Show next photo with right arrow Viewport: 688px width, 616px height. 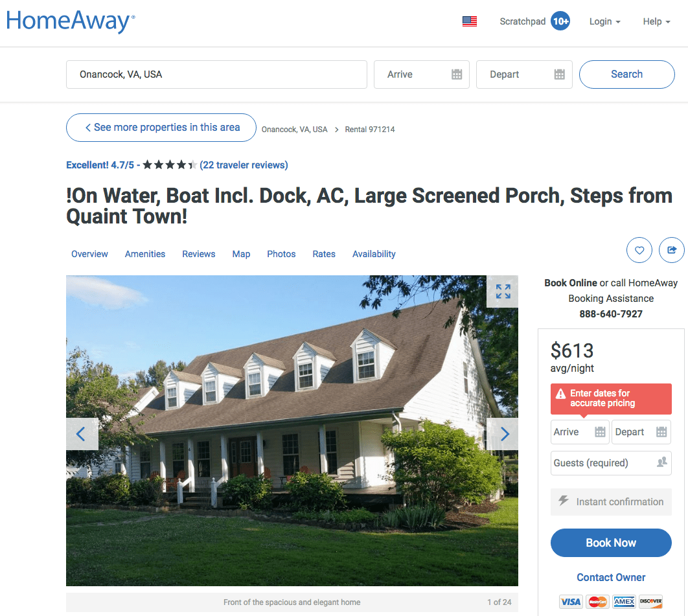coord(503,434)
